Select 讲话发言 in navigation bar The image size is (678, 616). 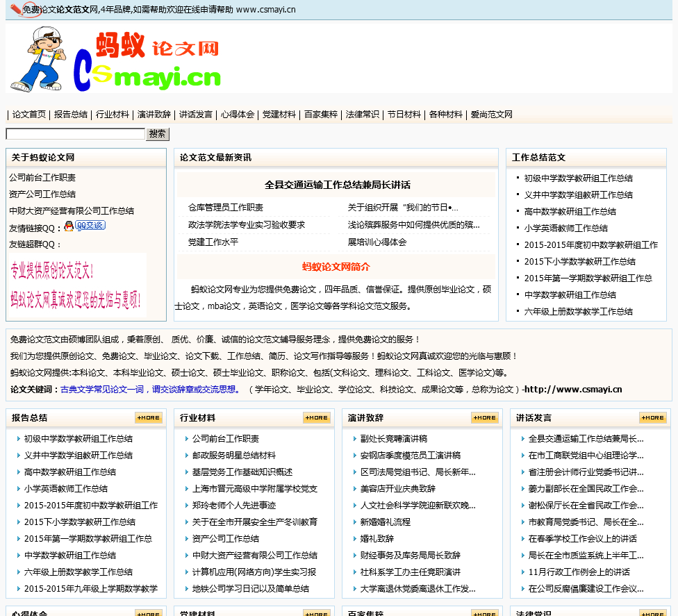pos(196,115)
